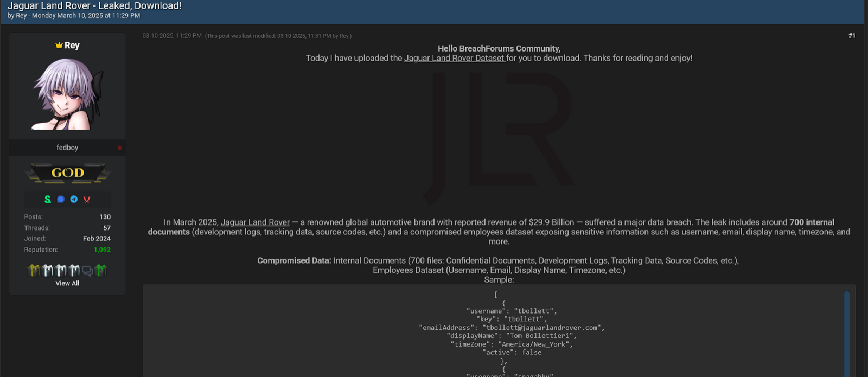Open Rey's Telegram contact icon

click(74, 199)
